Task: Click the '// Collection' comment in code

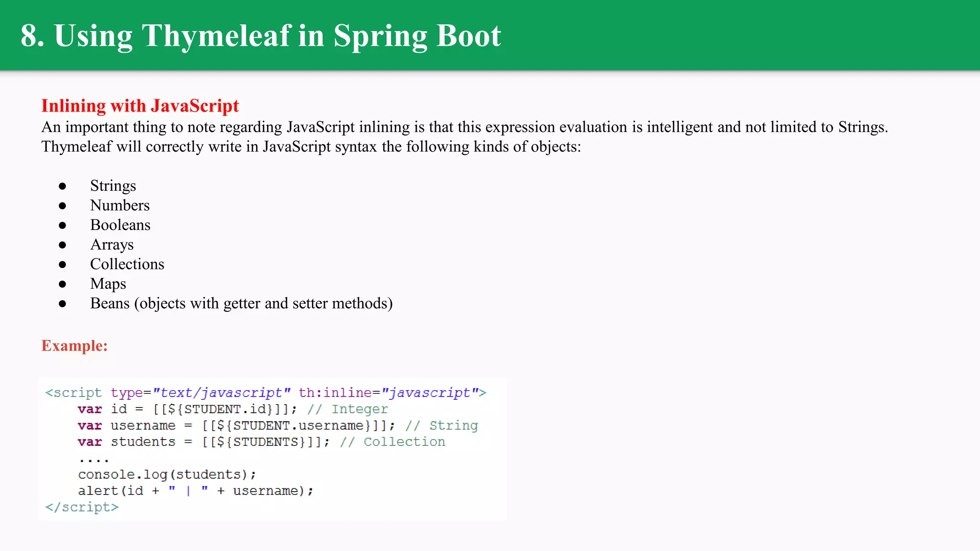Action: click(x=392, y=441)
